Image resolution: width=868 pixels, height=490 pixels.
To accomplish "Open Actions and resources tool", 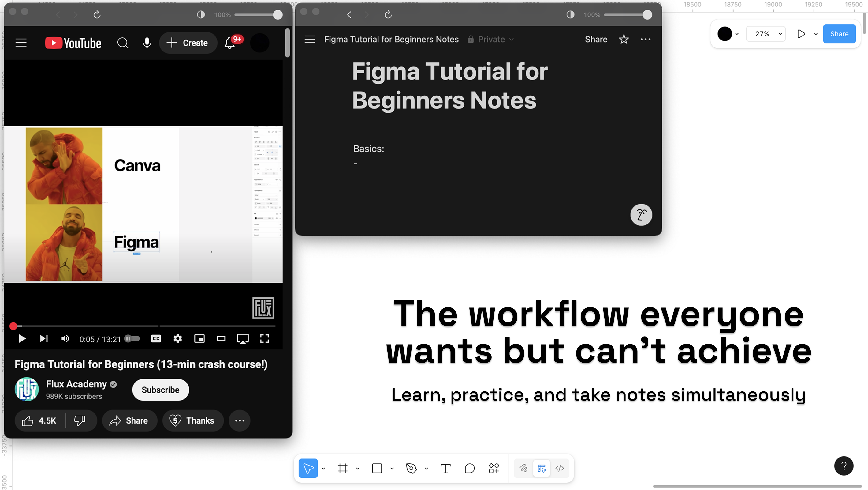I will coord(494,468).
